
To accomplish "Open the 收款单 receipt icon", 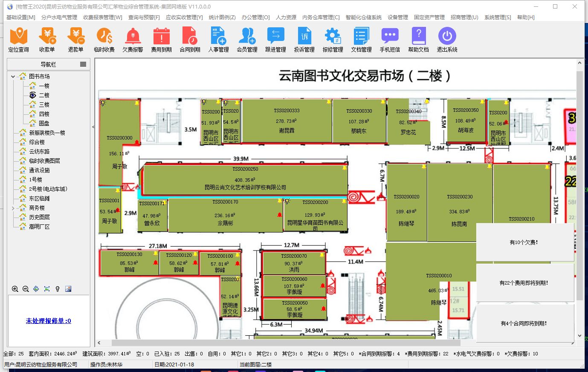I will pyautogui.click(x=47, y=40).
